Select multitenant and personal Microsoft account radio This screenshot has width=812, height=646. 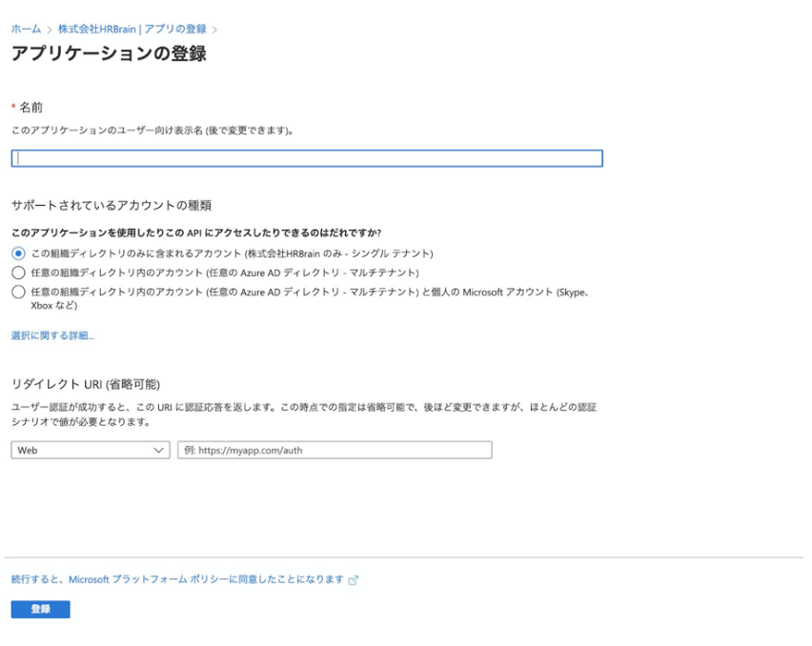pyautogui.click(x=18, y=293)
